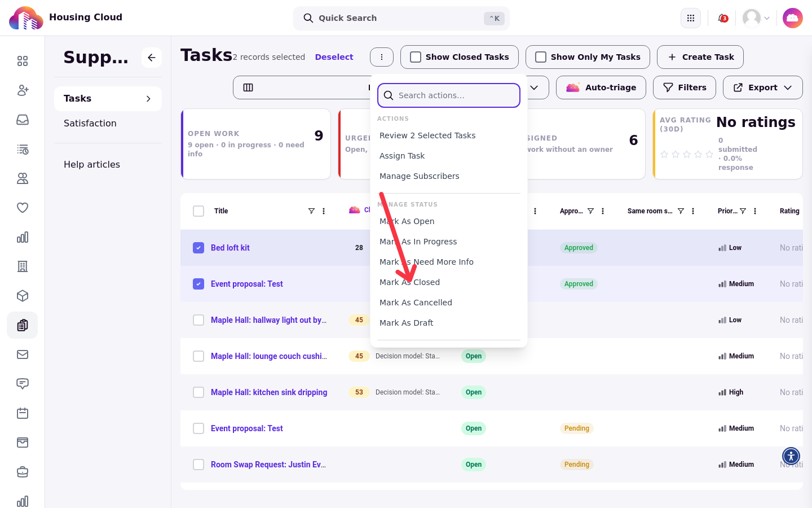Toggle Show Closed Tasks checkbox
The image size is (812, 508).
point(416,57)
